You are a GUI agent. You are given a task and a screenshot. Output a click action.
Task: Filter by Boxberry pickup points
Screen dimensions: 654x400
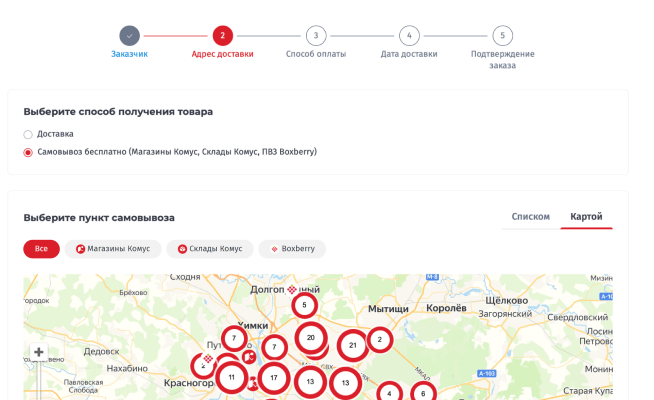pyautogui.click(x=292, y=249)
